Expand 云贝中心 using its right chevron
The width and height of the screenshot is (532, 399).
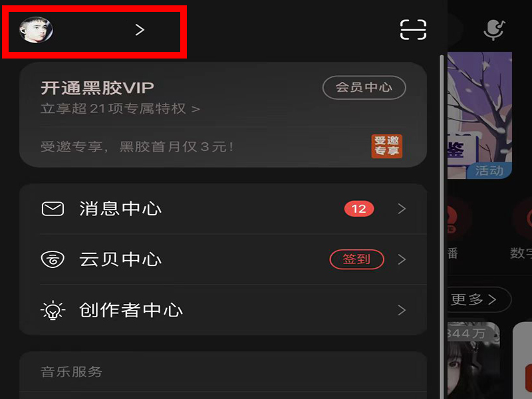(402, 259)
